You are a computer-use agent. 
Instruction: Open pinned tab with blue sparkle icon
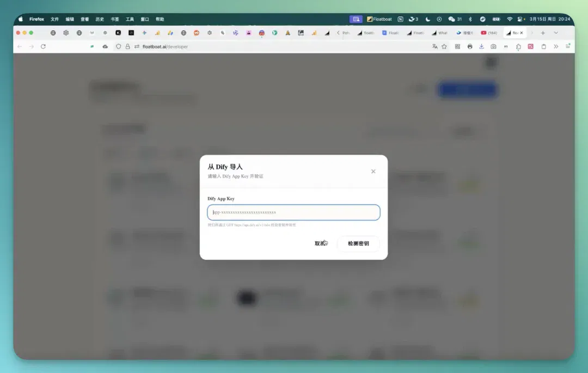[x=144, y=33]
